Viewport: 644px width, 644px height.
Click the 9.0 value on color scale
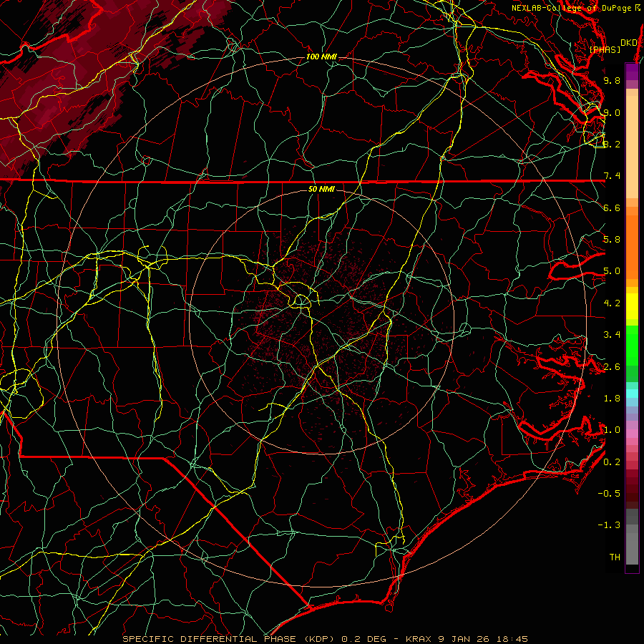[x=612, y=112]
